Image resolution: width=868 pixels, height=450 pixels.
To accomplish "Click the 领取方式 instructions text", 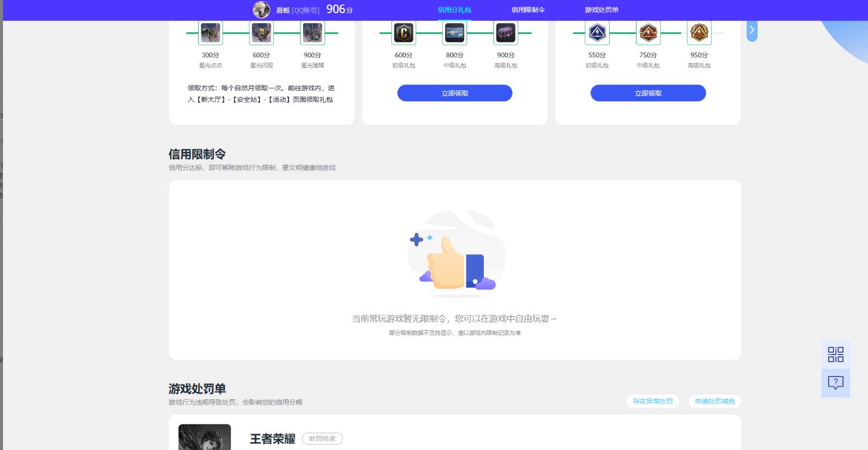I will click(261, 94).
